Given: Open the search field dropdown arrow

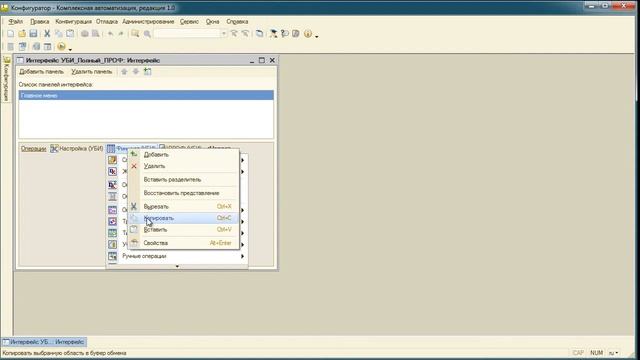Looking at the screenshot, I should pyautogui.click(x=224, y=34).
